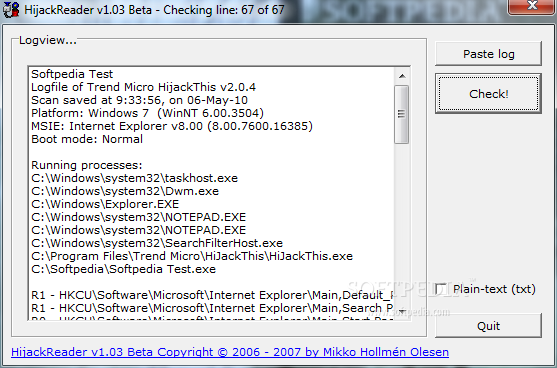
Task: Click the logview scrollbar up arrow
Action: pos(402,76)
